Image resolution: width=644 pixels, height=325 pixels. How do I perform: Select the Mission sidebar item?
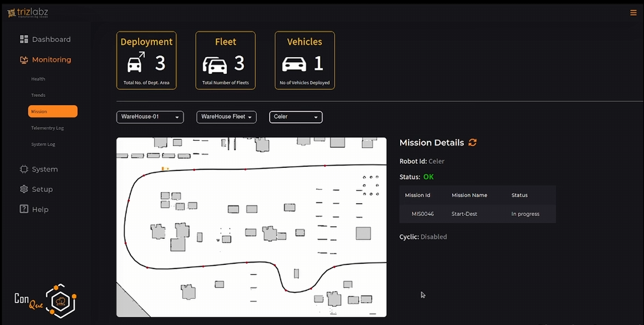tap(53, 112)
